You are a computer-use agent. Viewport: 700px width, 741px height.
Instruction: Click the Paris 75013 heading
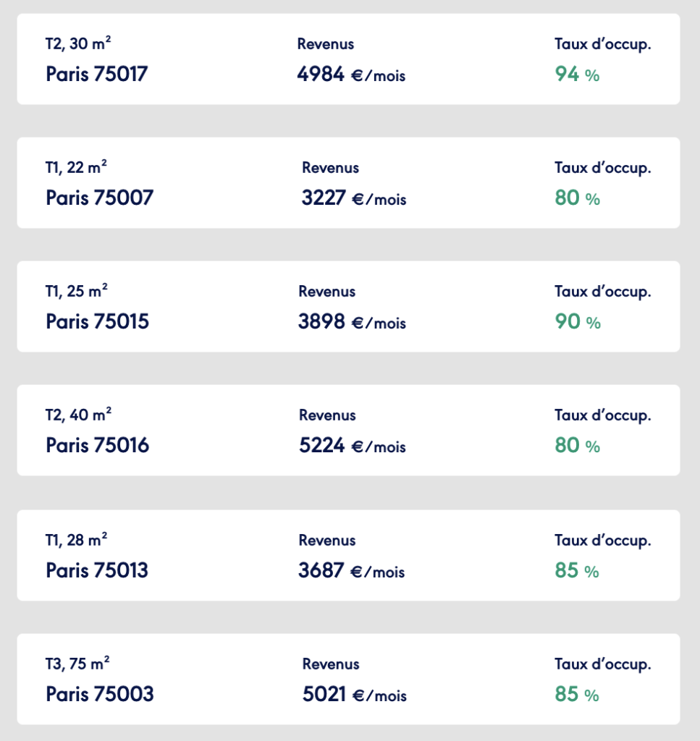(96, 570)
